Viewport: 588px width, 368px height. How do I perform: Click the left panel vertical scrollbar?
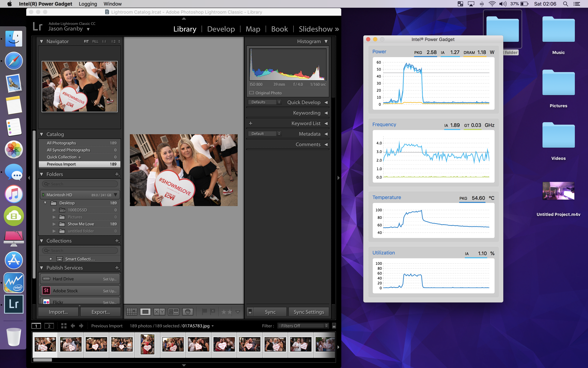pos(34,205)
